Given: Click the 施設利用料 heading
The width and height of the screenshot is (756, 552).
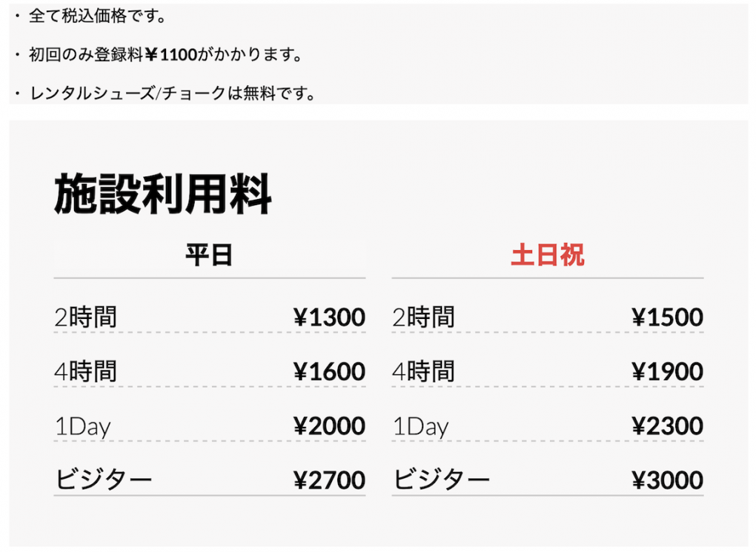Looking at the screenshot, I should 163,195.
